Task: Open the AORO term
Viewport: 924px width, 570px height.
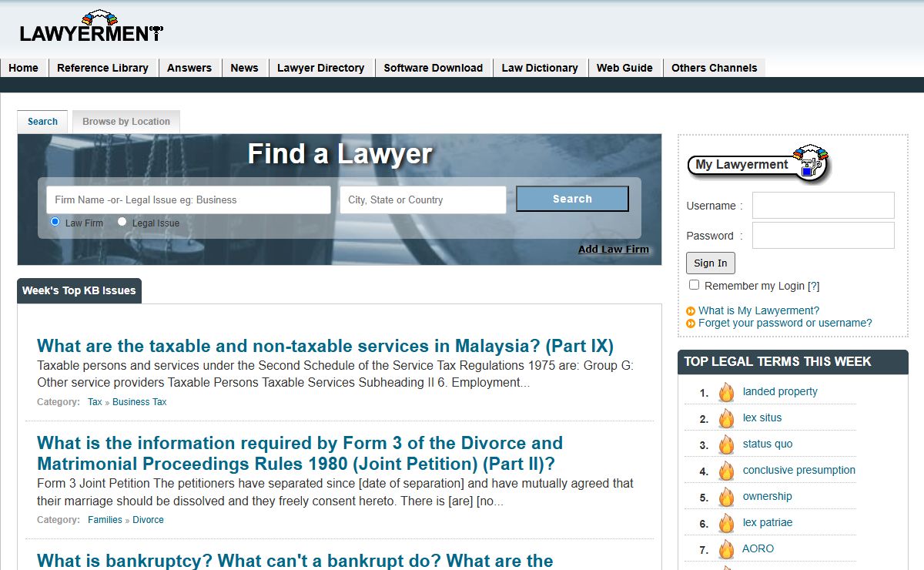Action: tap(758, 548)
